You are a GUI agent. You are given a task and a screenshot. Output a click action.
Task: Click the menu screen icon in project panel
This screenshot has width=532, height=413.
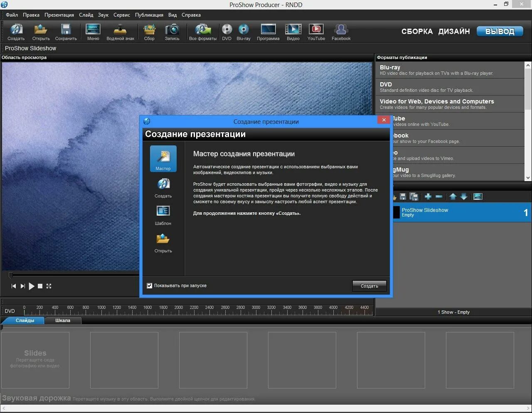point(478,197)
